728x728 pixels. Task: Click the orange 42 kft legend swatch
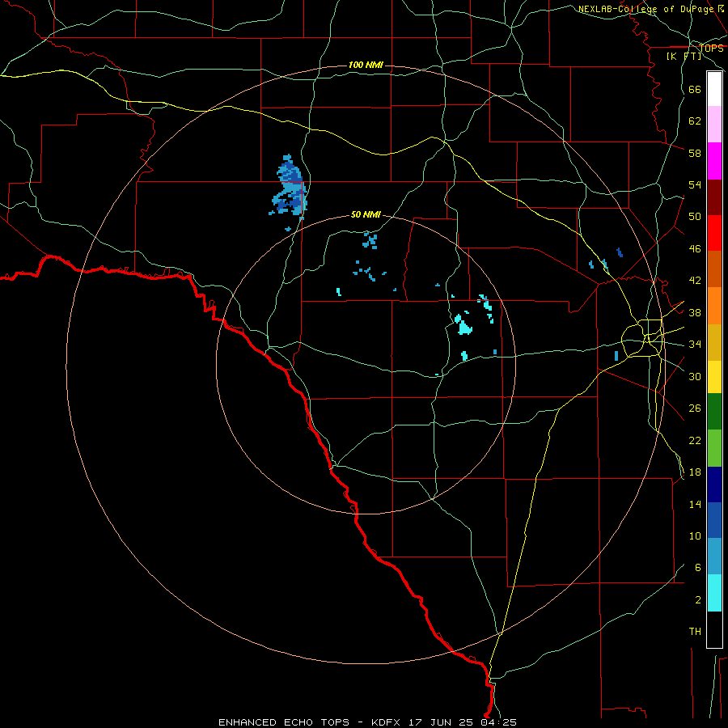(x=714, y=306)
